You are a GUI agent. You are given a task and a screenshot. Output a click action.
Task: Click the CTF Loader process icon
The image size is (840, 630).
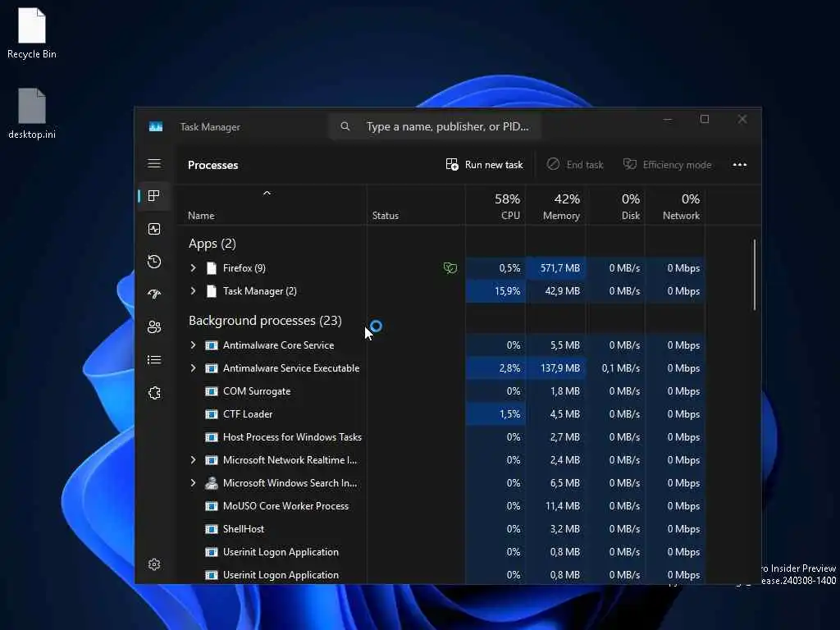[212, 414]
